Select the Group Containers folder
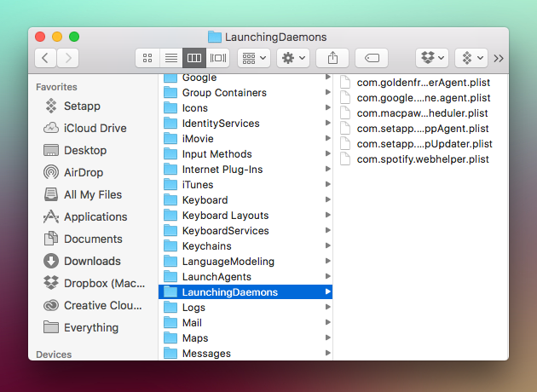537x392 pixels. point(245,92)
